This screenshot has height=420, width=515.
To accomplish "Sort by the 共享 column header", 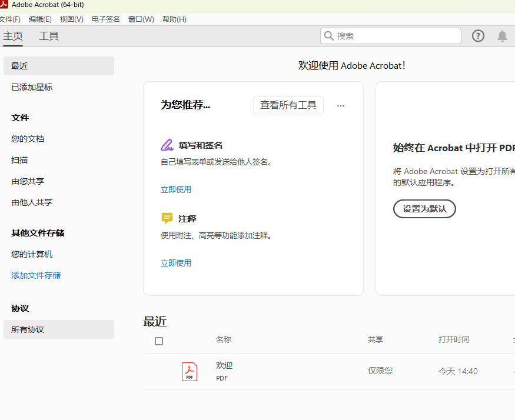I will click(376, 339).
